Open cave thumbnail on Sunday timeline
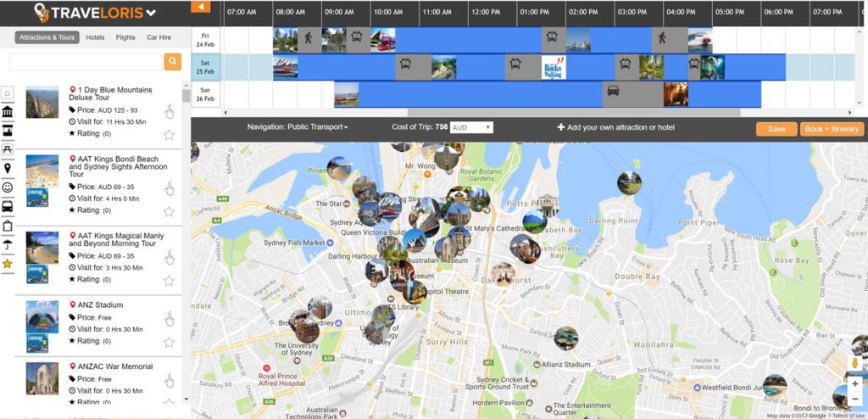The image size is (868, 419). 676,94
